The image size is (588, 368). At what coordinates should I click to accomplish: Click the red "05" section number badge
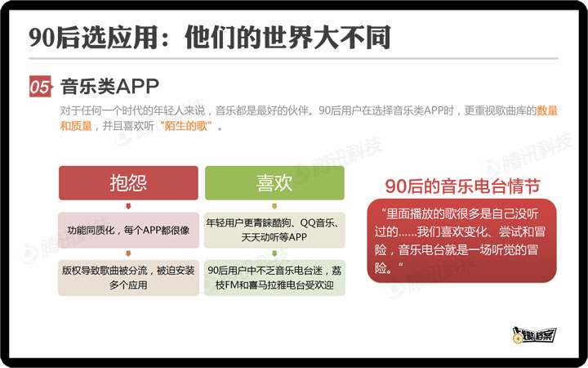click(40, 87)
